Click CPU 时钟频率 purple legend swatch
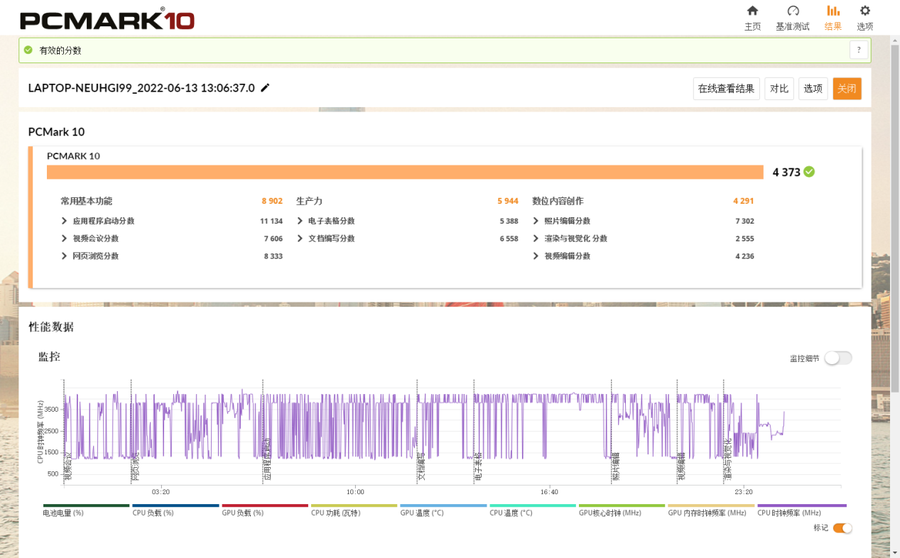This screenshot has width=900, height=558. (x=802, y=506)
